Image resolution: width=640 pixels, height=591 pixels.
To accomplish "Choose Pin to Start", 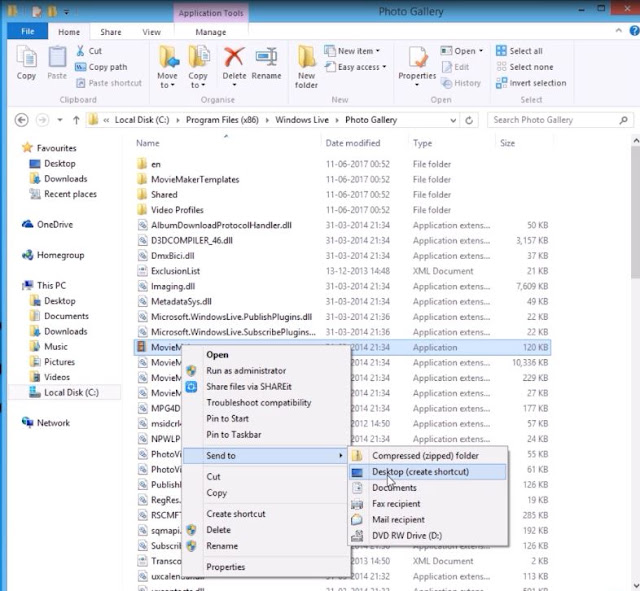I will tap(227, 418).
